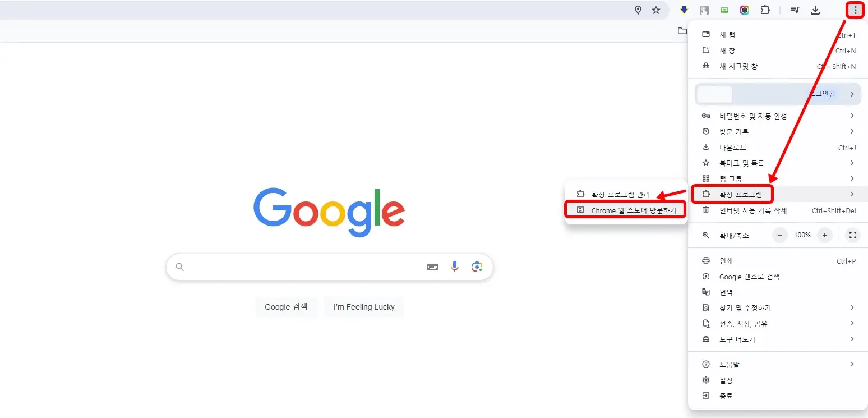Click the three-dot Chrome menu icon
The height and width of the screenshot is (418, 868).
(x=855, y=10)
